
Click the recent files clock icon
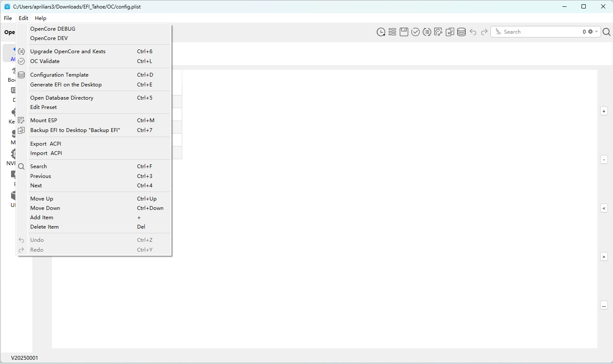coord(381,32)
